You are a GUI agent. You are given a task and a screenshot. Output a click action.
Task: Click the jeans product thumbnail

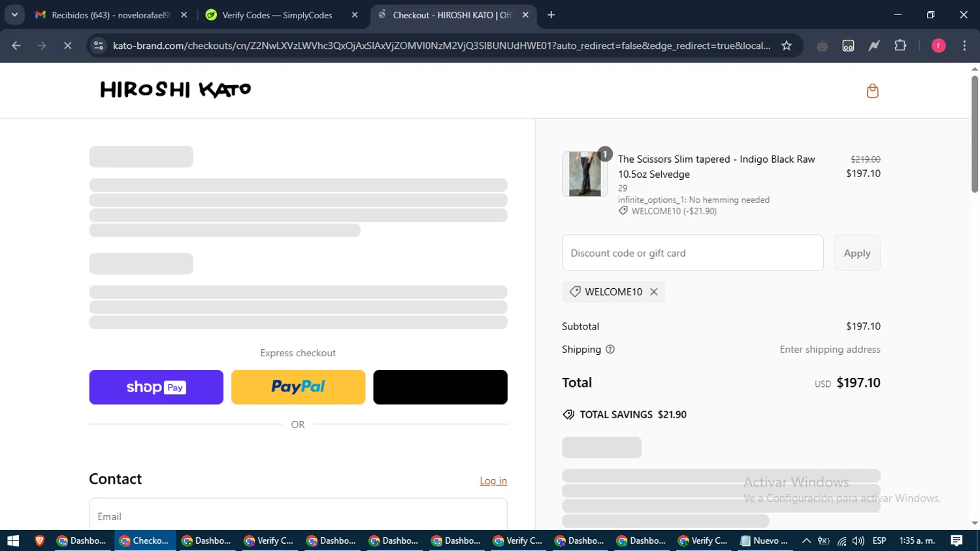[x=585, y=174]
